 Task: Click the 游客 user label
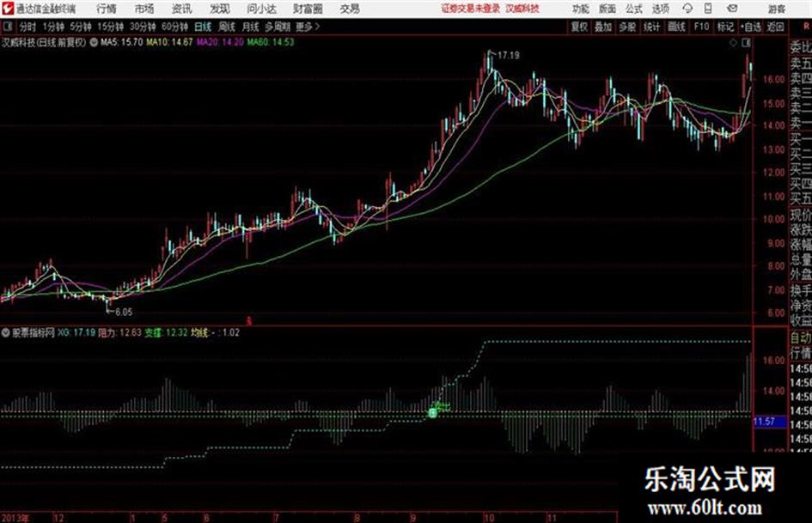(776, 9)
